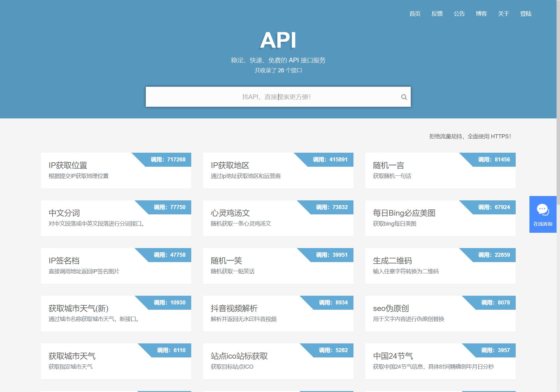Click the 调用: 8934 call count badge
Screen dimensions: 560x392
tap(333, 303)
